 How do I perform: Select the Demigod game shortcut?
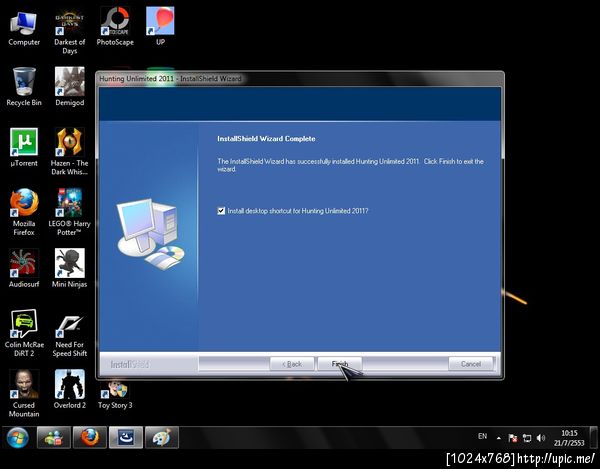pos(70,87)
